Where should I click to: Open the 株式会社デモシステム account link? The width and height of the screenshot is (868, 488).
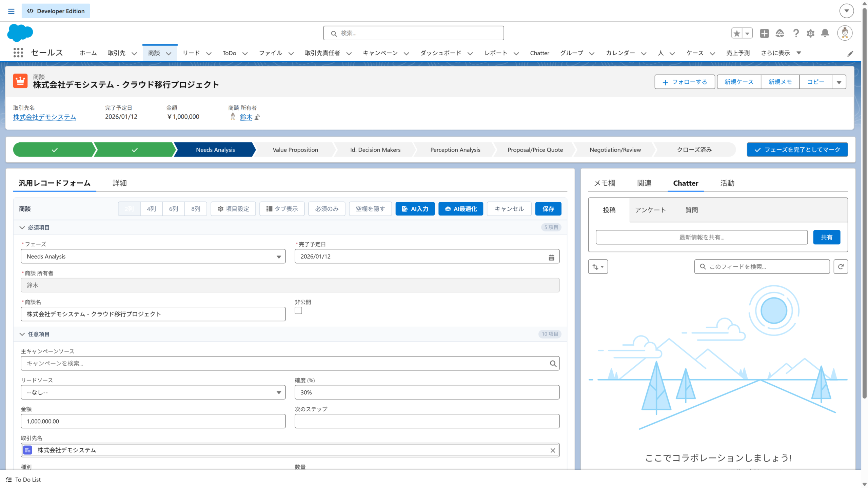[44, 117]
